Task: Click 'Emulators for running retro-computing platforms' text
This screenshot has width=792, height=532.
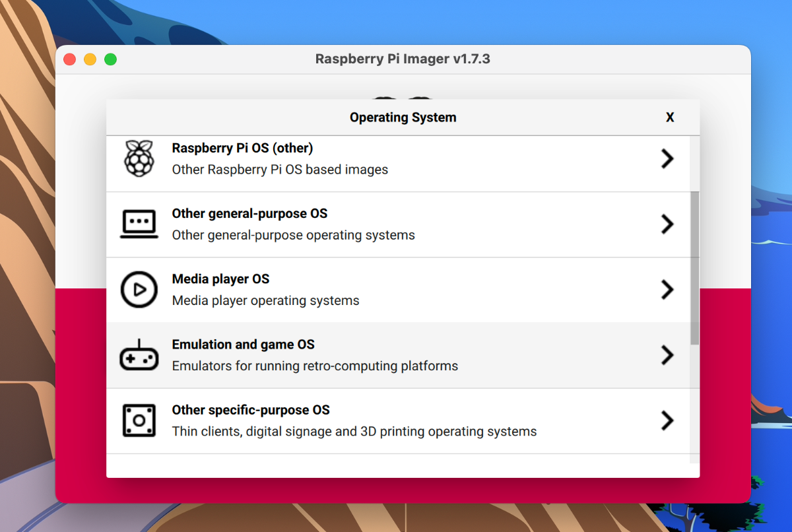Action: [x=315, y=366]
